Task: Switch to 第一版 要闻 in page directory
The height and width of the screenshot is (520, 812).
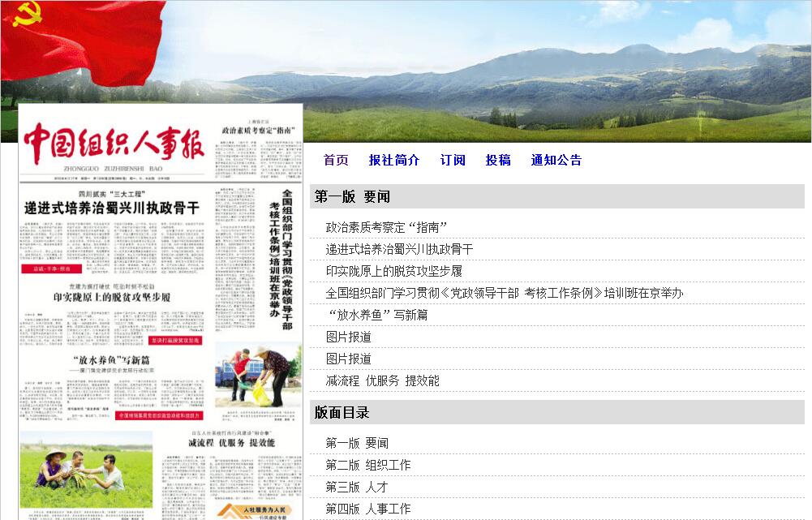Action: (357, 443)
